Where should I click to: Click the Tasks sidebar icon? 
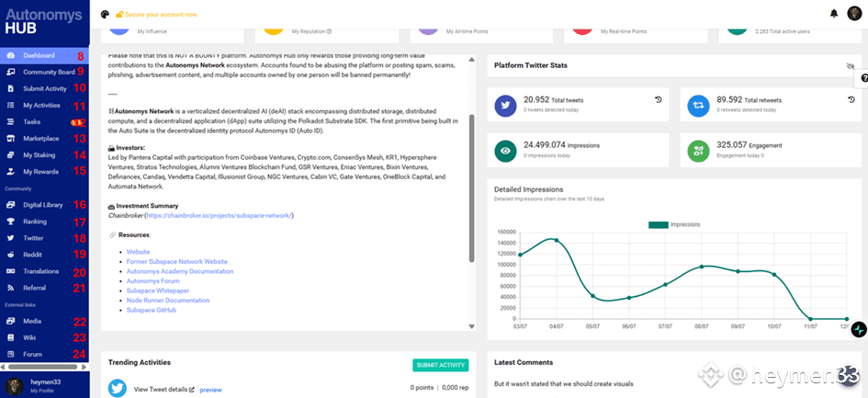click(x=10, y=122)
